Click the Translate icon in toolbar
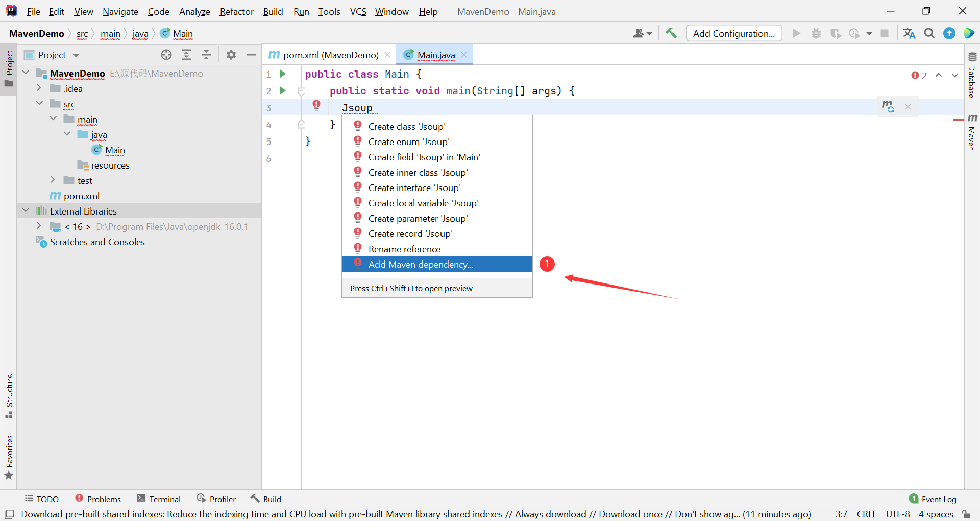 [909, 33]
